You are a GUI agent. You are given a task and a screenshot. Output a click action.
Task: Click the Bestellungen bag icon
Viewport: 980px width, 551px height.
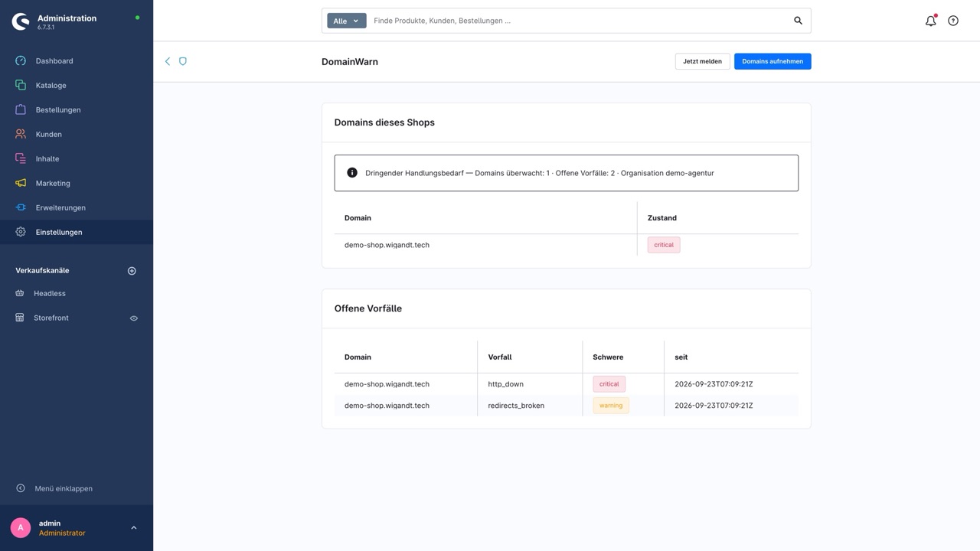click(21, 109)
